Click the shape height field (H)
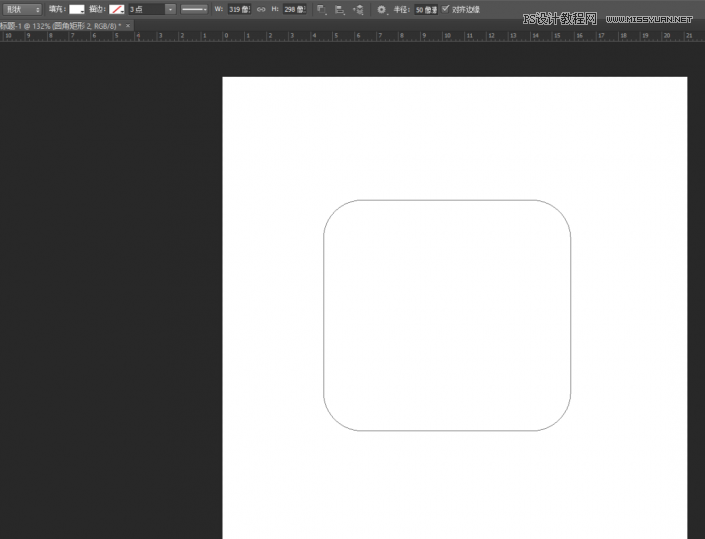 point(294,8)
